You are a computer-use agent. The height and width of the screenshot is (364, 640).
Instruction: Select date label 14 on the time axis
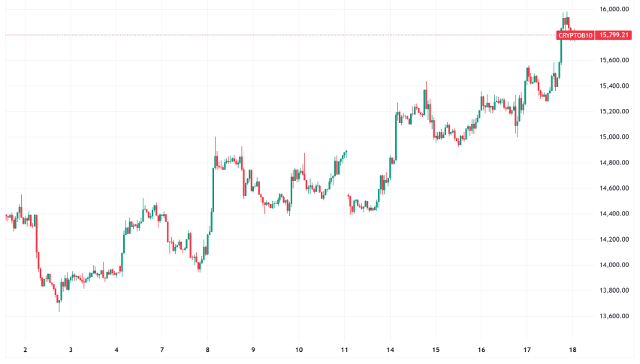(x=391, y=350)
